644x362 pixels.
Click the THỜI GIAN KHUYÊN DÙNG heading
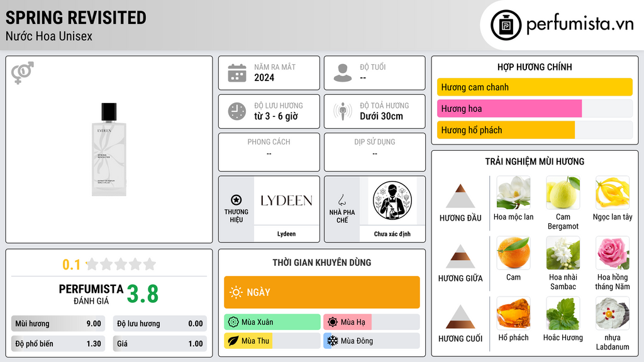coord(322,262)
